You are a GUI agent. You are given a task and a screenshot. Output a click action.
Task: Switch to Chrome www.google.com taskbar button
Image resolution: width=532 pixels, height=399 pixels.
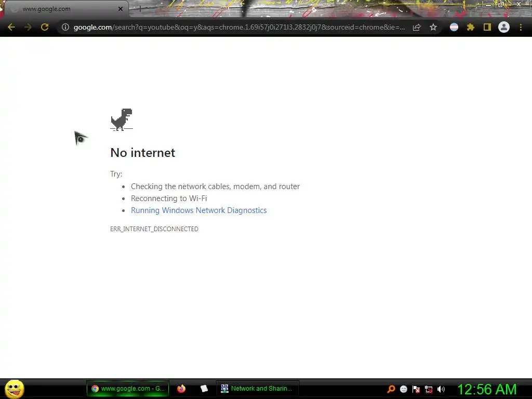tap(128, 389)
